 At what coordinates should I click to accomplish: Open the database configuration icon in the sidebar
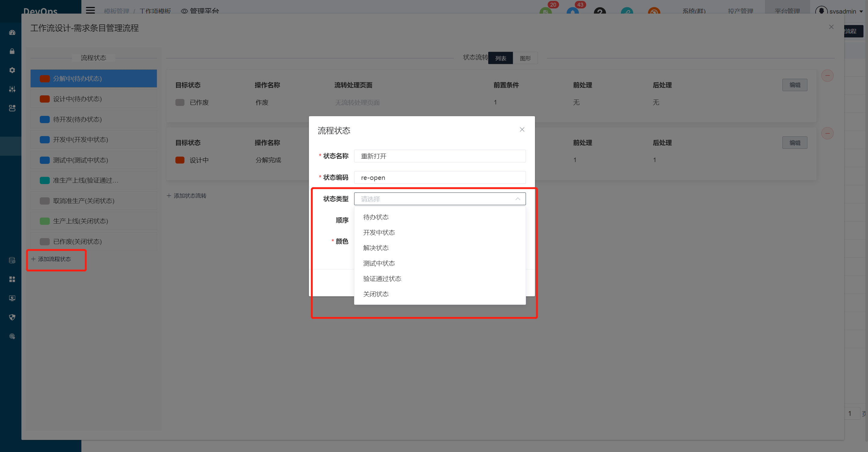[x=12, y=260]
